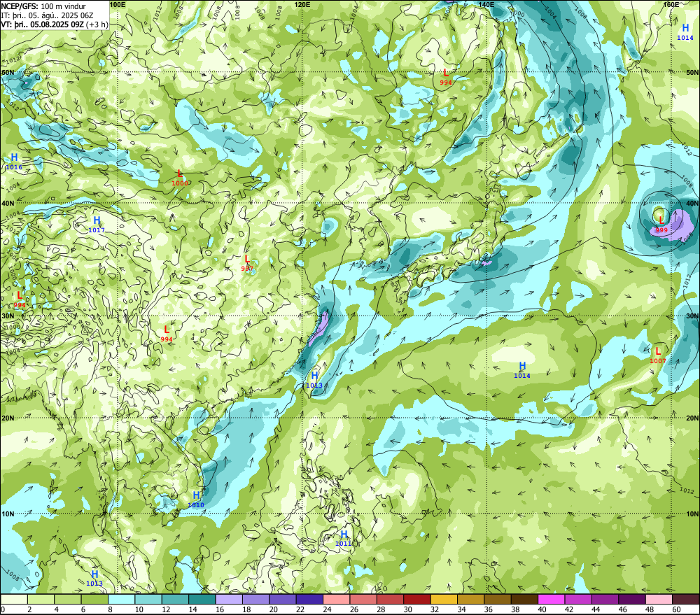Click the high pressure marker H 1016
The width and height of the screenshot is (700, 615).
[14, 162]
